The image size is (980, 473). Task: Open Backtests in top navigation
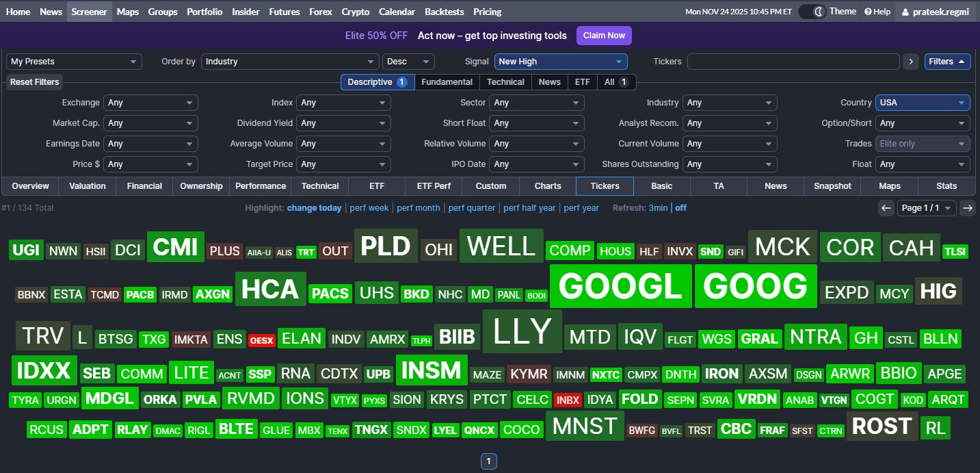point(444,12)
